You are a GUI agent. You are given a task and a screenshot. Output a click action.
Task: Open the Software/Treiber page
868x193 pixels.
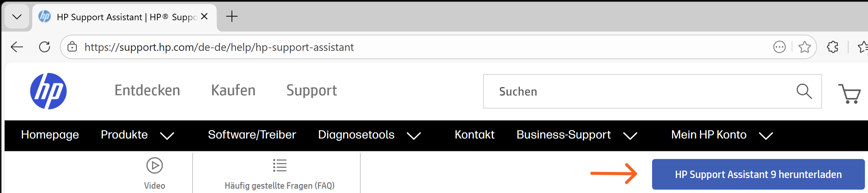[252, 135]
